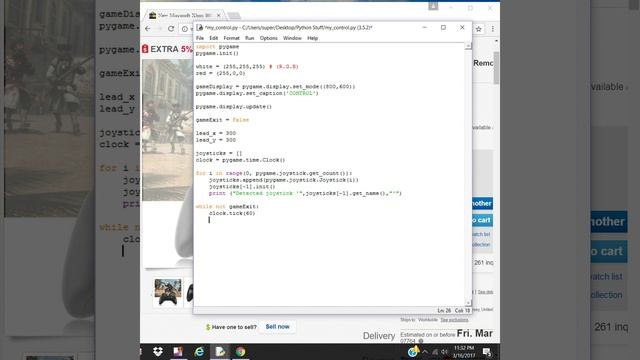
Task: Open the browser three-dot menu
Action: point(493,29)
